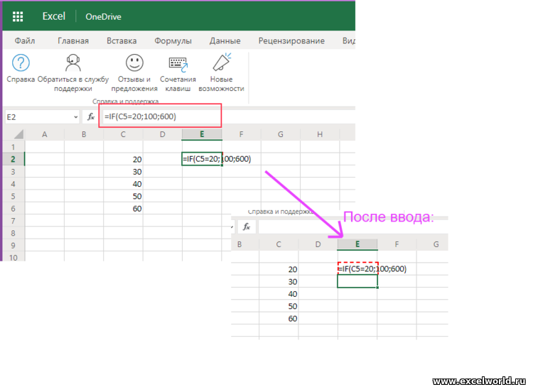The image size is (533, 392).
Task: Select column C header in upper sheet
Action: [123, 134]
